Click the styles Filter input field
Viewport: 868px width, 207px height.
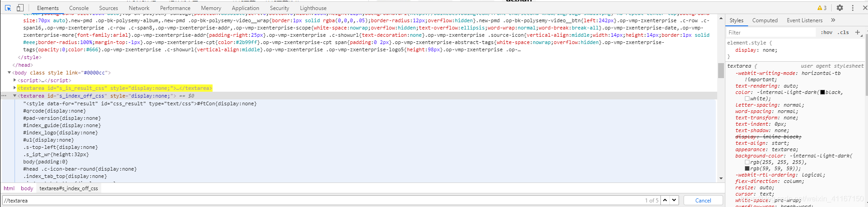771,33
